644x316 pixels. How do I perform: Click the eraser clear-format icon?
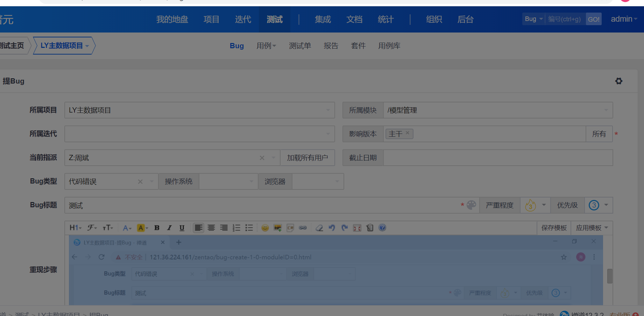319,228
